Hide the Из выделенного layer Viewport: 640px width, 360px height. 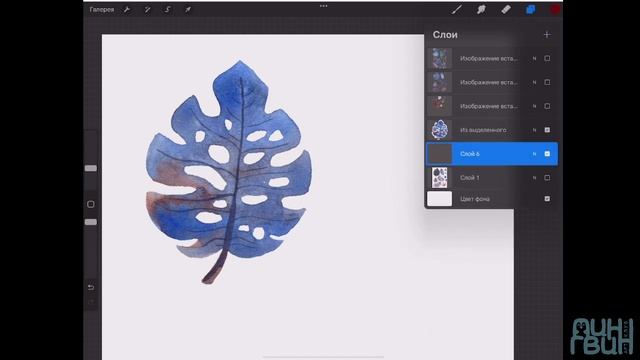pos(547,130)
